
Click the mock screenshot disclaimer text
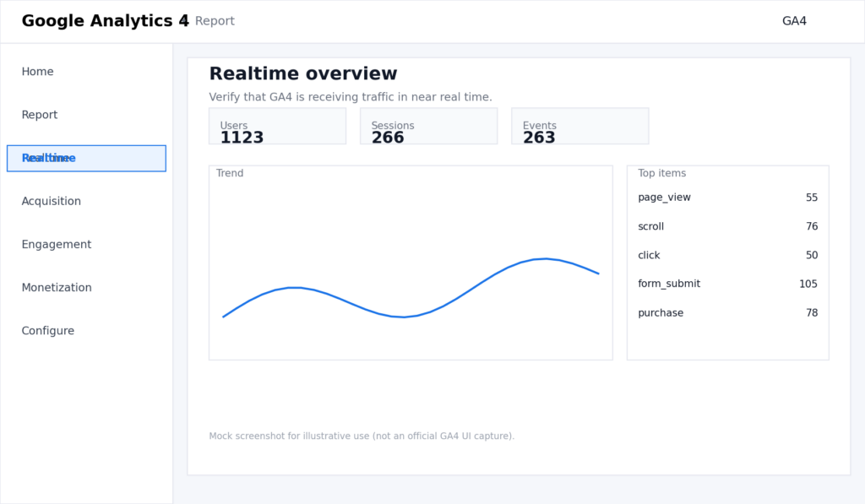coord(362,436)
